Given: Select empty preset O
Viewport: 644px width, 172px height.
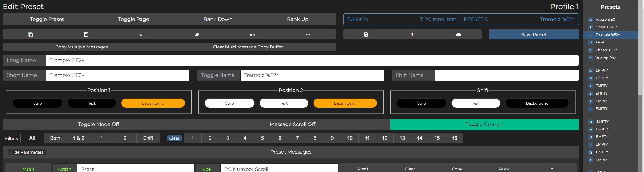Looking at the screenshot, I should coord(610,137).
